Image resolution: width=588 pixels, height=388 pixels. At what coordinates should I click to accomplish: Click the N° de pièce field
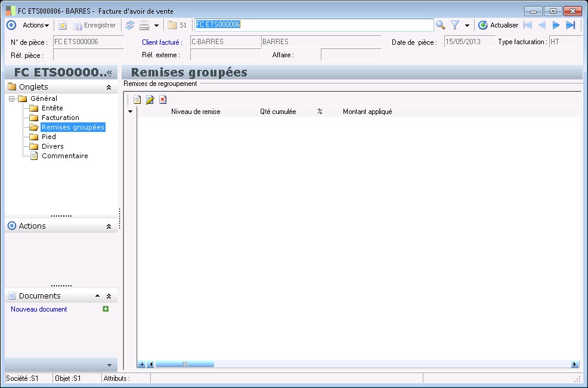tap(88, 42)
